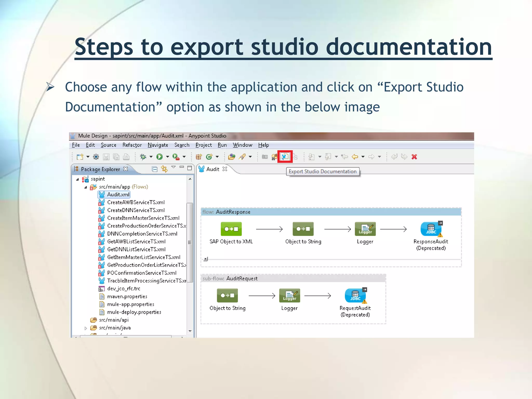The width and height of the screenshot is (532, 399).
Task: Open the Refactor menu
Action: [132, 145]
